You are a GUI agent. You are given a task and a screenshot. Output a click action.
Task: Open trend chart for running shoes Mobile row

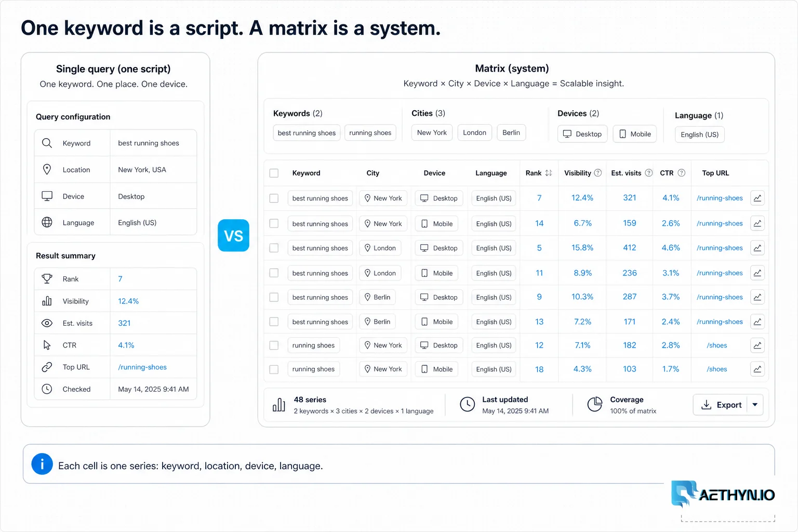[757, 369]
